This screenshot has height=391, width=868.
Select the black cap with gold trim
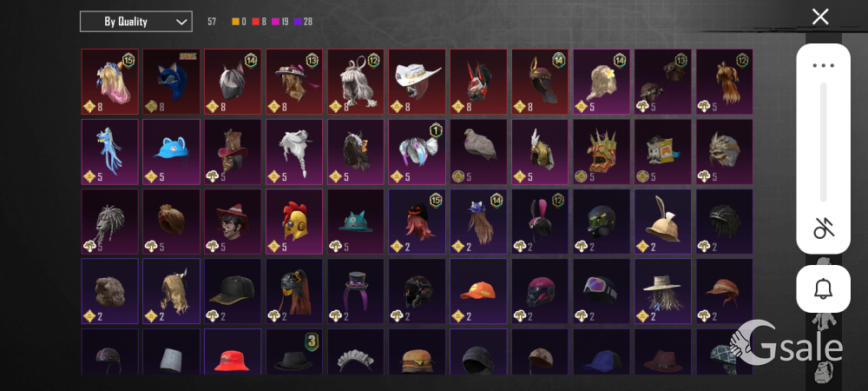coord(233,291)
